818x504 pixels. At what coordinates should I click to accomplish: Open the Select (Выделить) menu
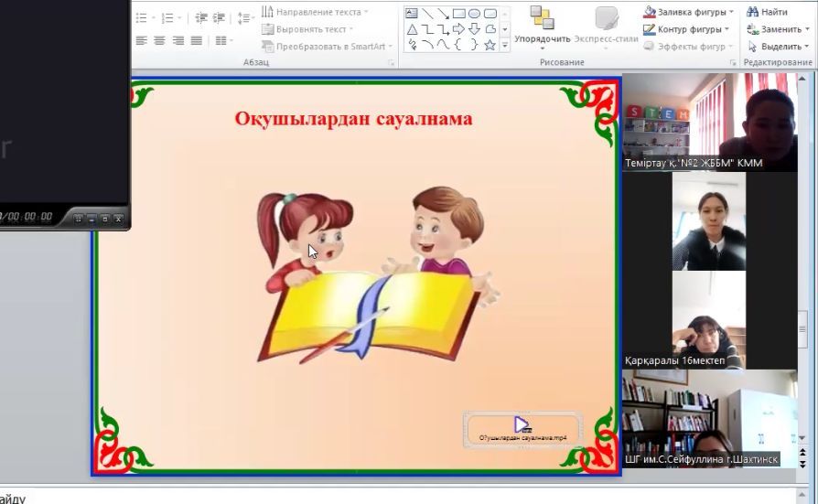[775, 46]
